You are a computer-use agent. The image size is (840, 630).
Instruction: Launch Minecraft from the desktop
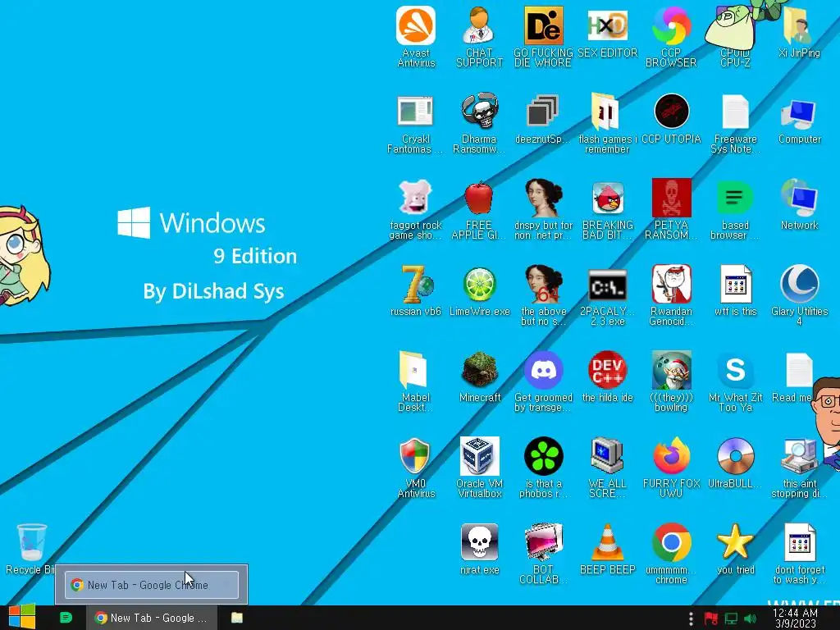click(x=479, y=371)
